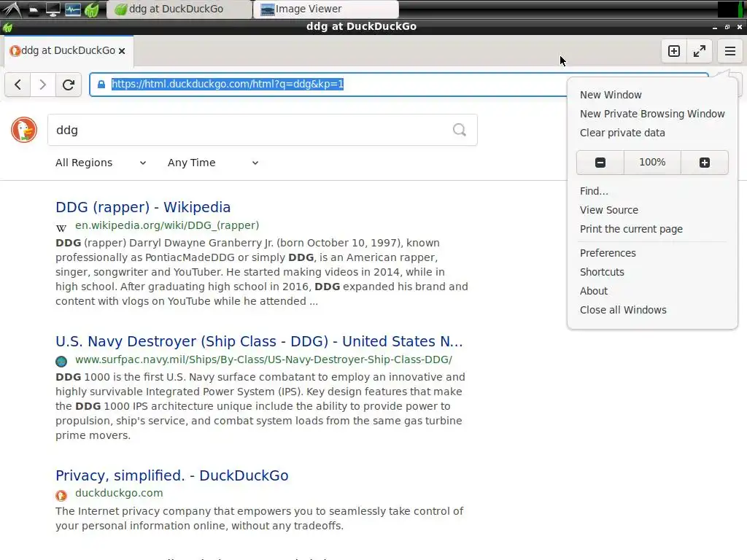Image resolution: width=747 pixels, height=560 pixels.
Task: Click en.wikipedia.org/wiki/DDG_(rapper) URL
Action: coord(167,225)
